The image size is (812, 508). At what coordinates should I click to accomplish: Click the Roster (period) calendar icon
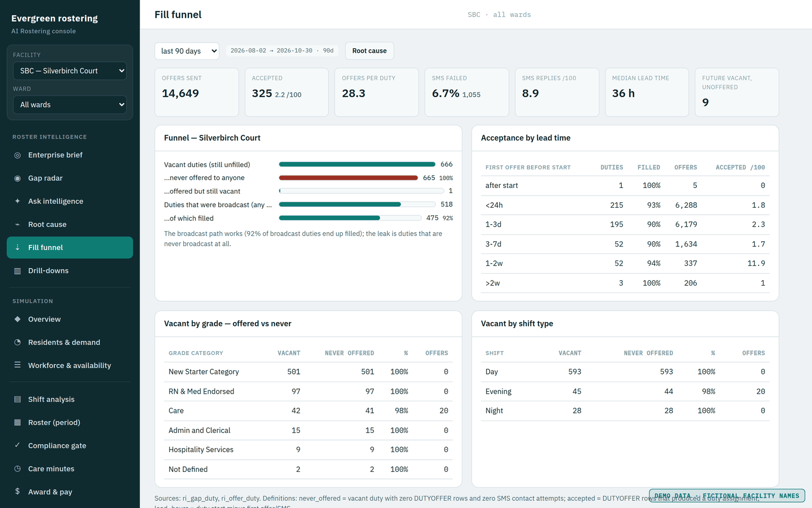tap(17, 422)
